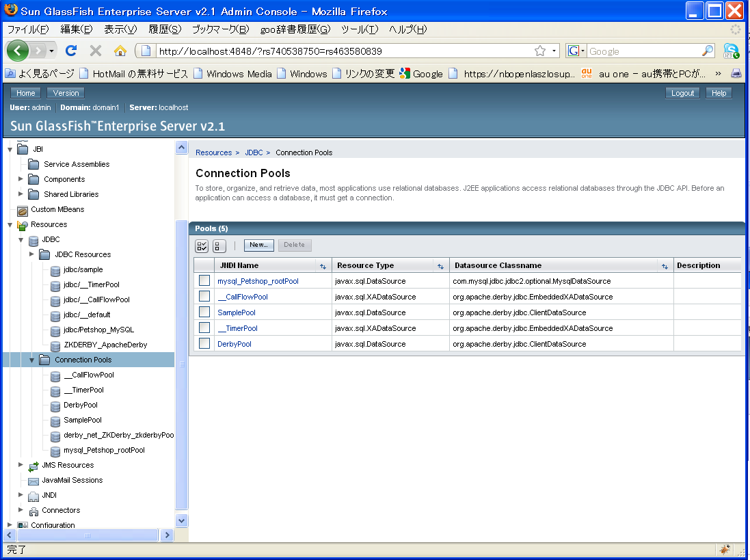Screen dimensions: 750x560
Task: Click the JMS Resources icon in tree
Action: [34, 466]
